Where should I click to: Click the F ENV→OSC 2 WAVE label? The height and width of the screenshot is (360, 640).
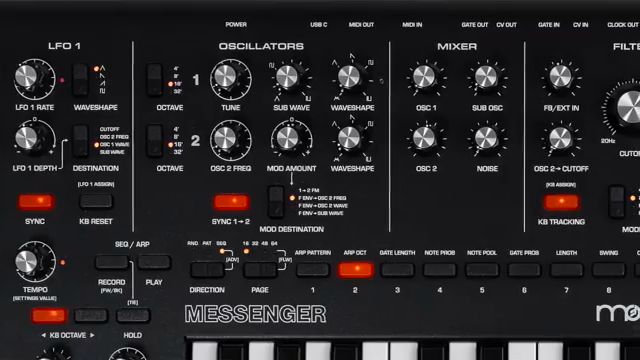[x=323, y=206]
